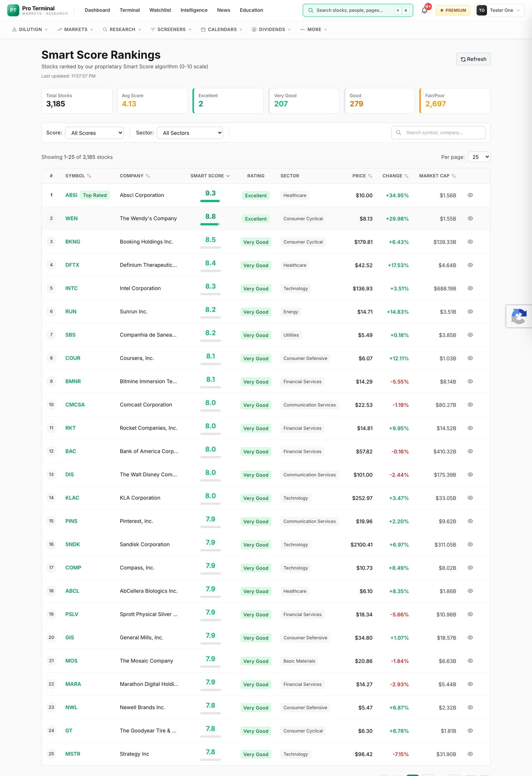Click the eye icon for COUR row
Screen dimensions: 532x776
tap(470, 358)
